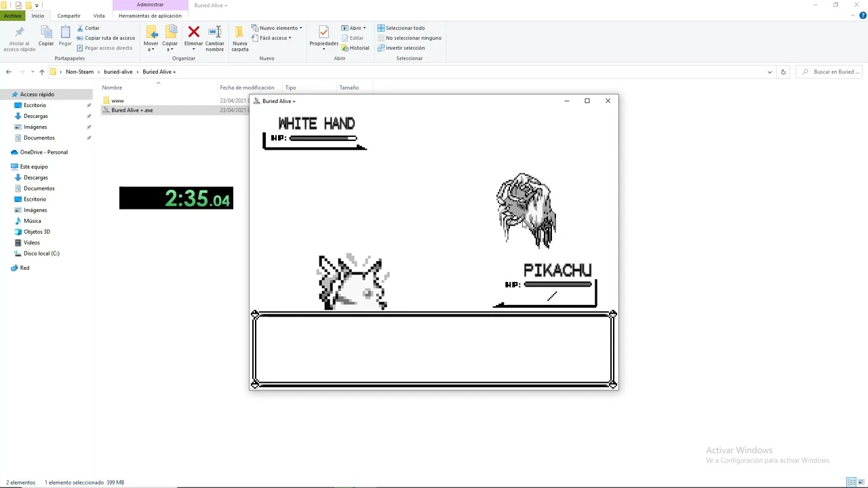Click the White Hand enemy sprite
The image size is (868, 488).
tap(526, 211)
